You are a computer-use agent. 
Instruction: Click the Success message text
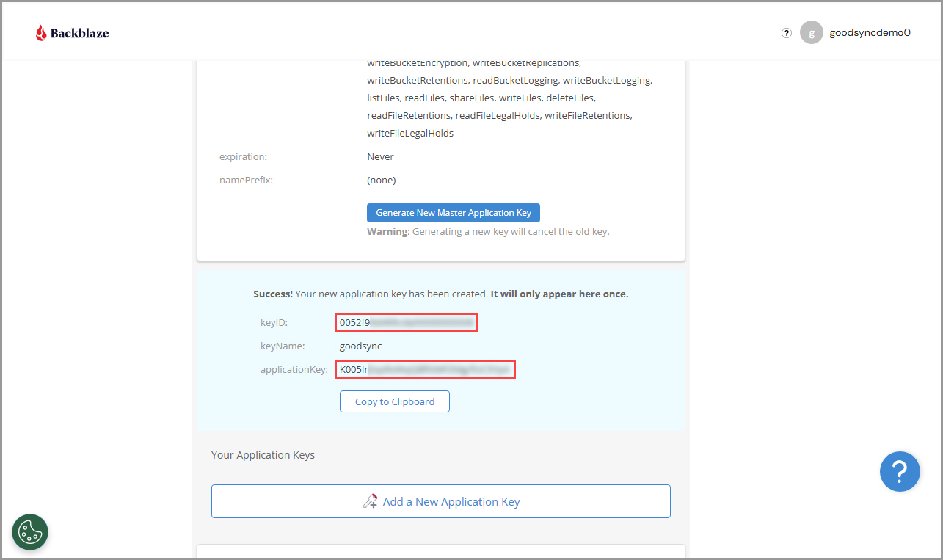click(x=440, y=294)
